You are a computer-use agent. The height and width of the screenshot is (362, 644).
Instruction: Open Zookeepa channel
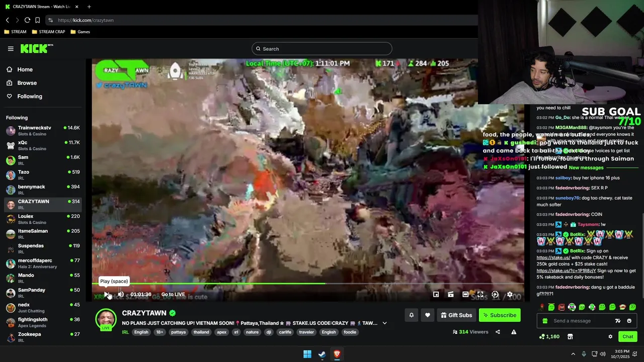pyautogui.click(x=43, y=337)
